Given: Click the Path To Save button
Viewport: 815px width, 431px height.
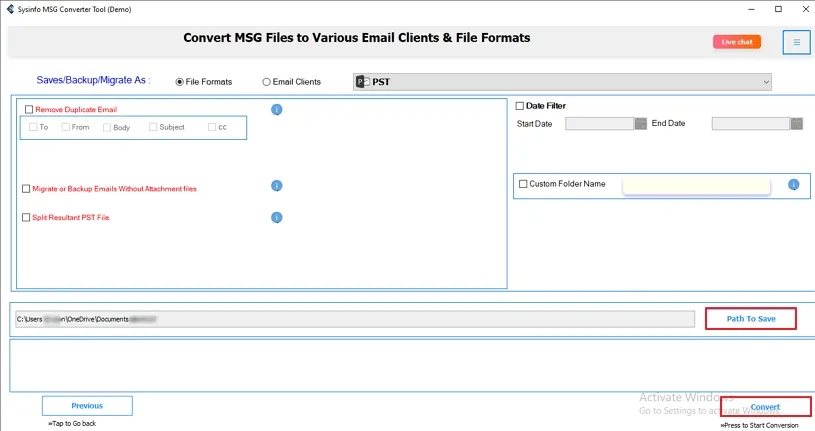Looking at the screenshot, I should [x=751, y=319].
